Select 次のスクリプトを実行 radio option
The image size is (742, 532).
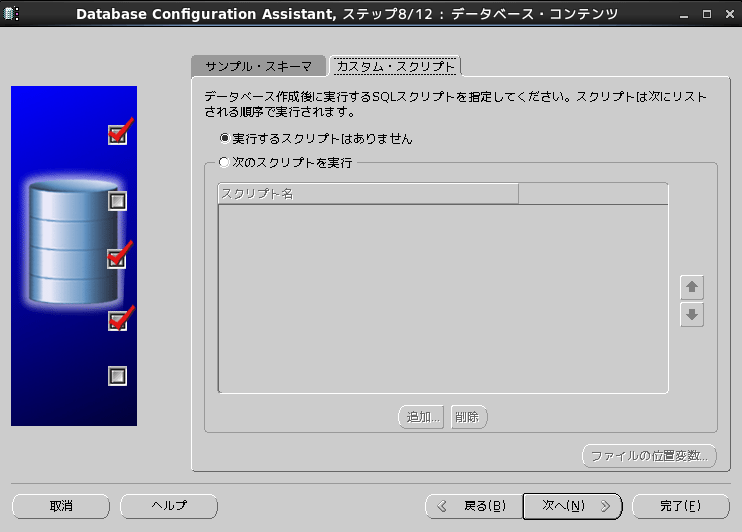(225, 162)
